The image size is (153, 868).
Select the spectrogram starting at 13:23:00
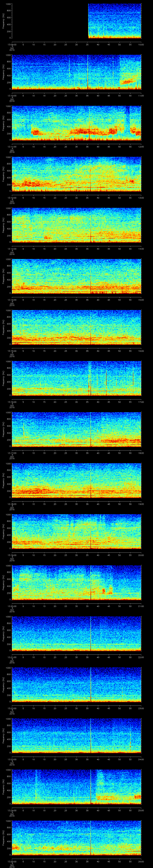(76, 736)
